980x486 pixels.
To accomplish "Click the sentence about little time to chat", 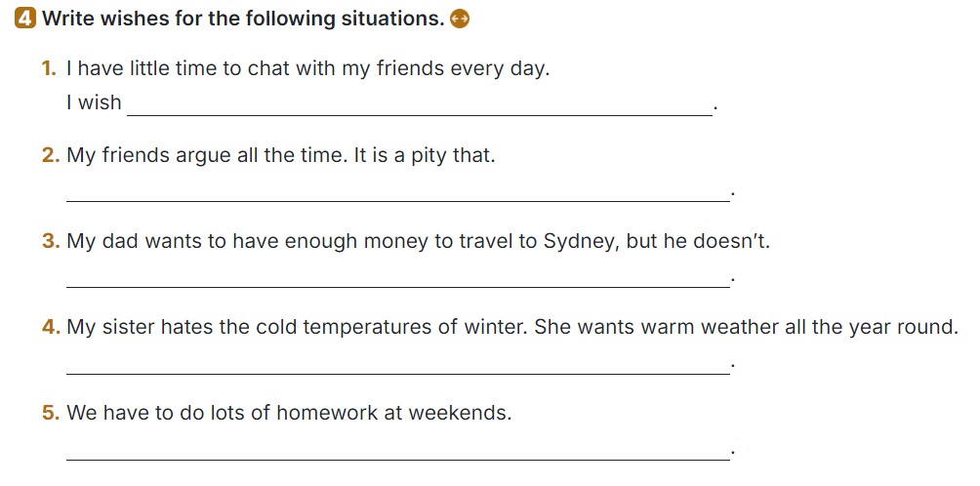I will tap(307, 69).
